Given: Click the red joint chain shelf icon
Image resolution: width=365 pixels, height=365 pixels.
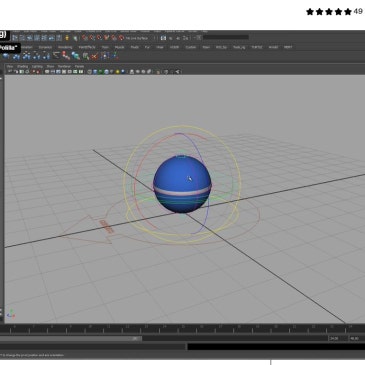Looking at the screenshot, I should pyautogui.click(x=66, y=56).
